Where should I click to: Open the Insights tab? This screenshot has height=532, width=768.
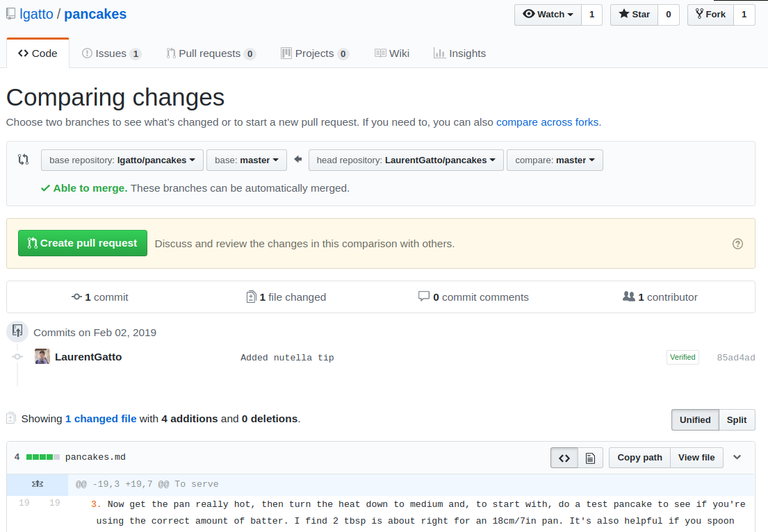(459, 53)
